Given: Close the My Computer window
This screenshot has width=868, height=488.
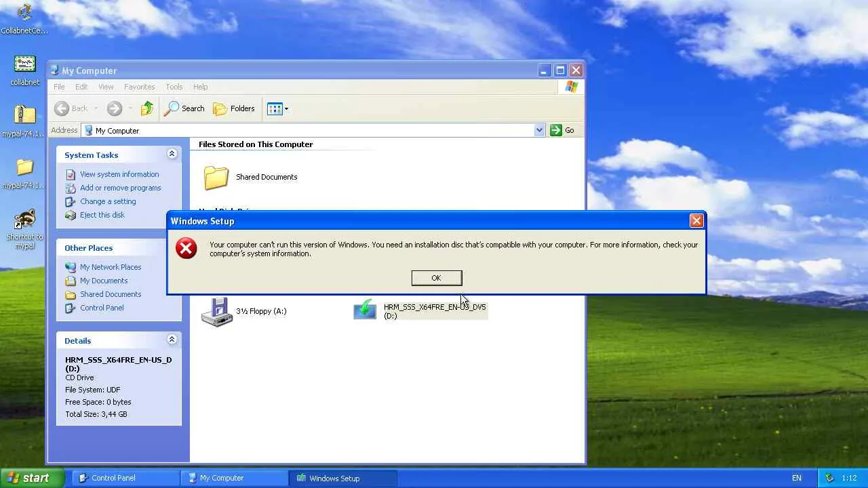Looking at the screenshot, I should coord(576,70).
